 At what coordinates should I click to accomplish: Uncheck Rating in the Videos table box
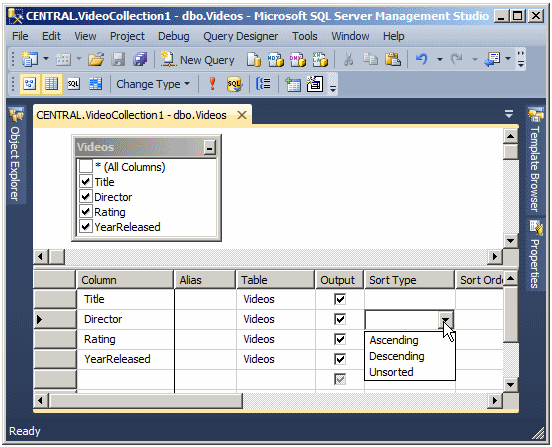pyautogui.click(x=86, y=212)
